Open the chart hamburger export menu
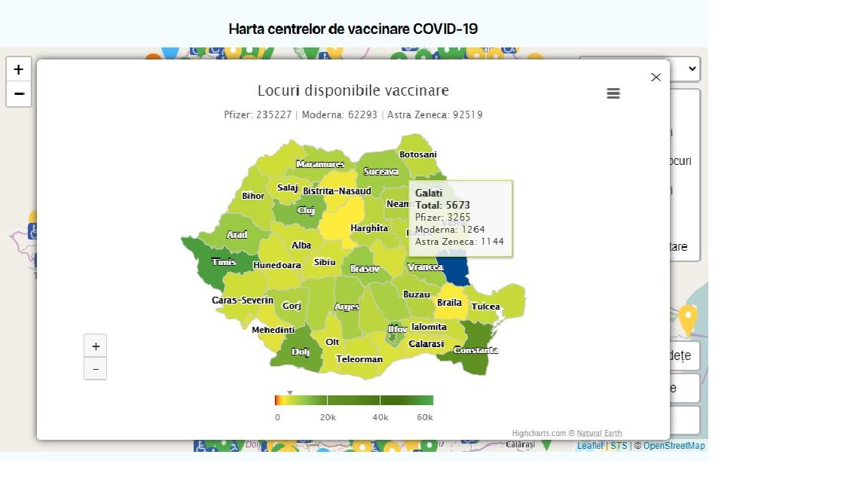Screen dimensions: 868x488 [613, 93]
